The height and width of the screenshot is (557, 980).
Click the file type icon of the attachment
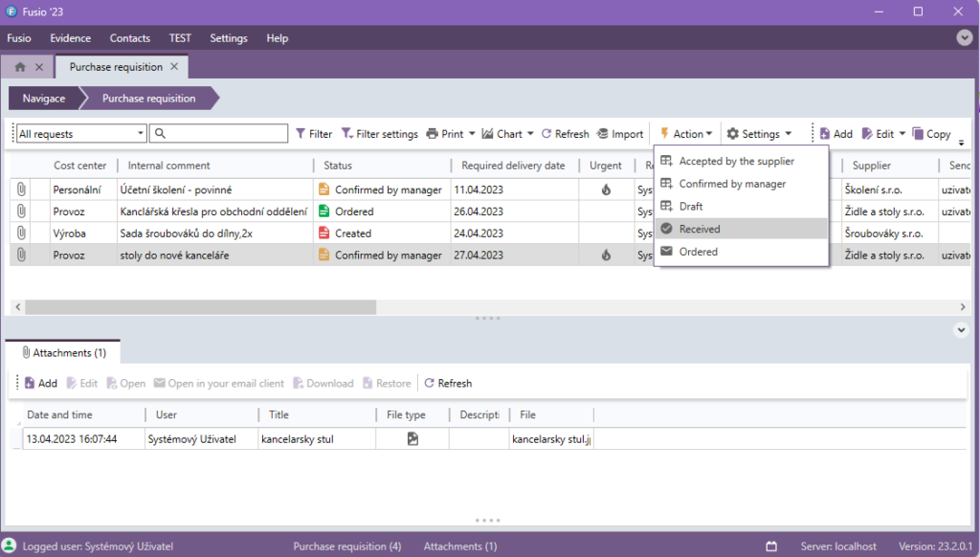(412, 439)
